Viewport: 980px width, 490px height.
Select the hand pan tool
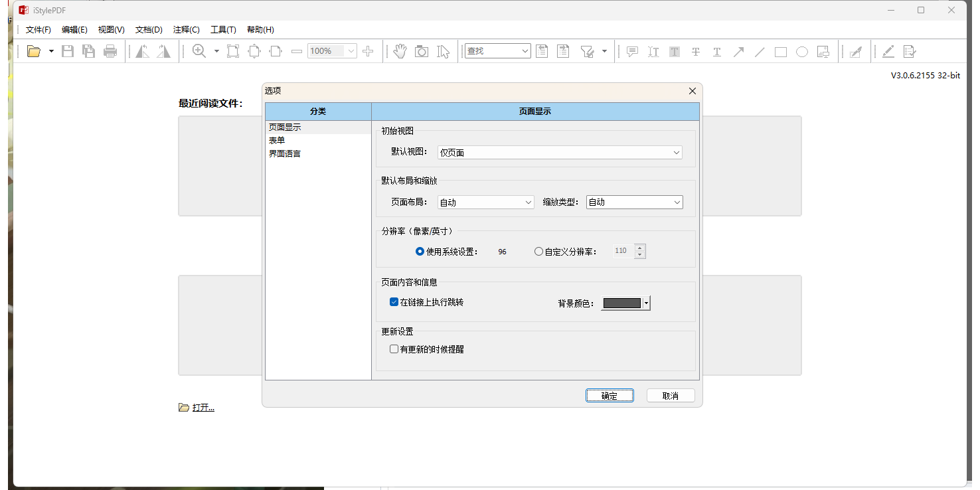(400, 51)
